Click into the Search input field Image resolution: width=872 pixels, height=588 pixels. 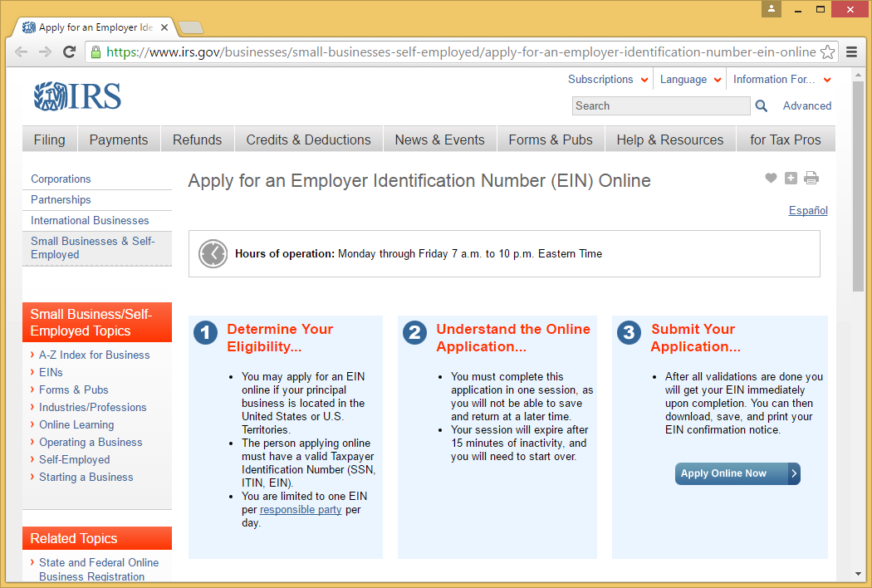(x=661, y=105)
